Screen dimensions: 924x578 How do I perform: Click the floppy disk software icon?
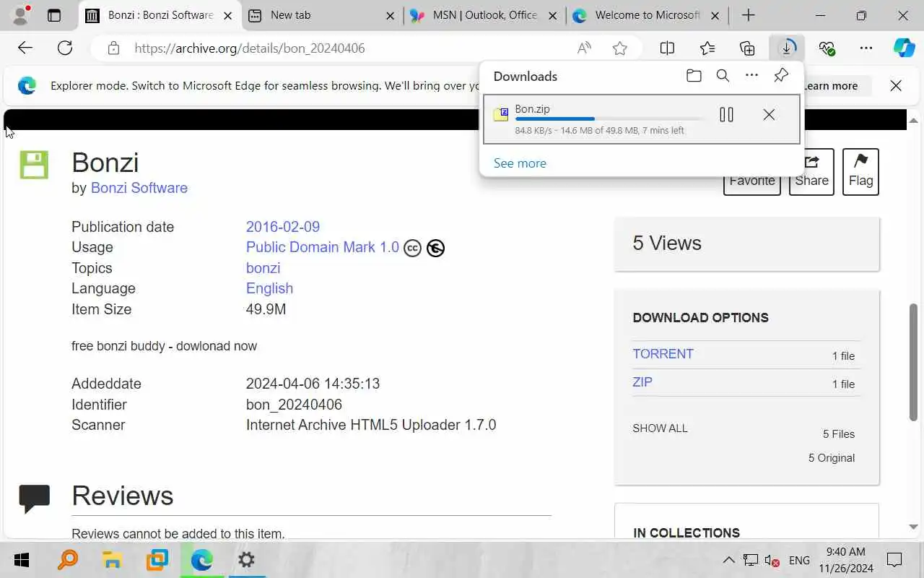34,165
